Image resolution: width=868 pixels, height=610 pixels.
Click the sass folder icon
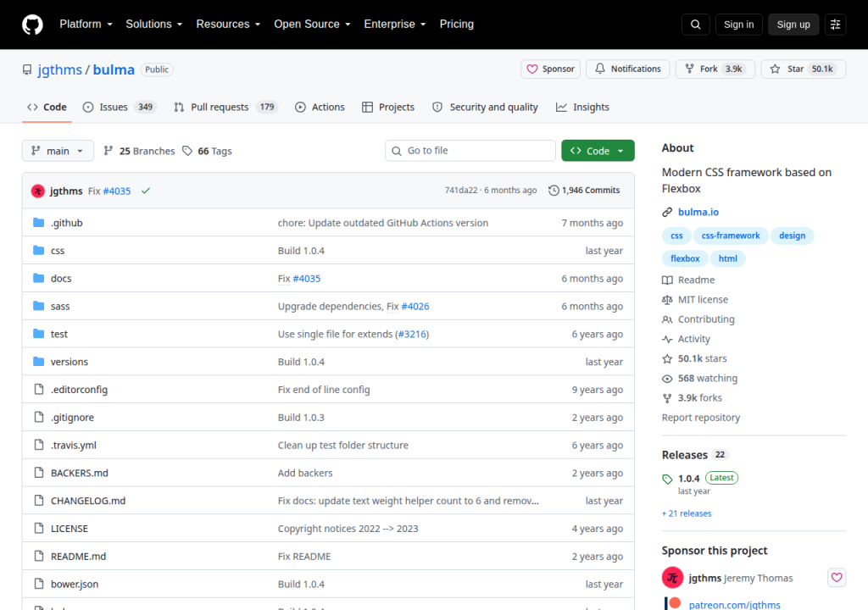pyautogui.click(x=38, y=306)
